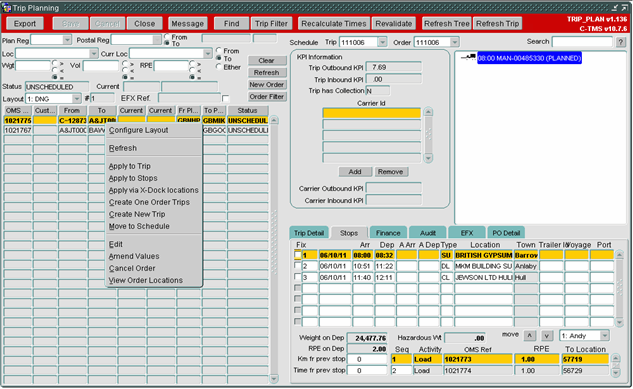The image size is (633, 389).
Task: Tick the Fix checkbox for stop 3
Action: 298,277
